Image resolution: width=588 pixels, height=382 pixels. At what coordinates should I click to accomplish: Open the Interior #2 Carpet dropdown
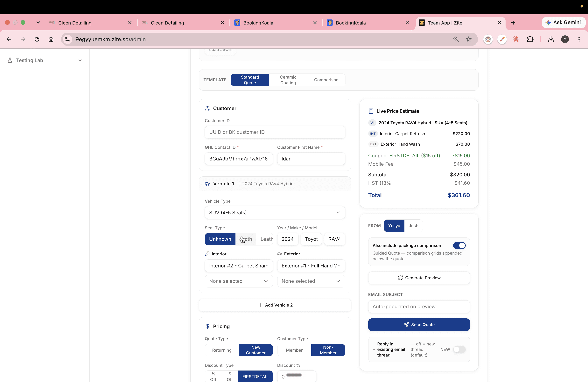[239, 266]
